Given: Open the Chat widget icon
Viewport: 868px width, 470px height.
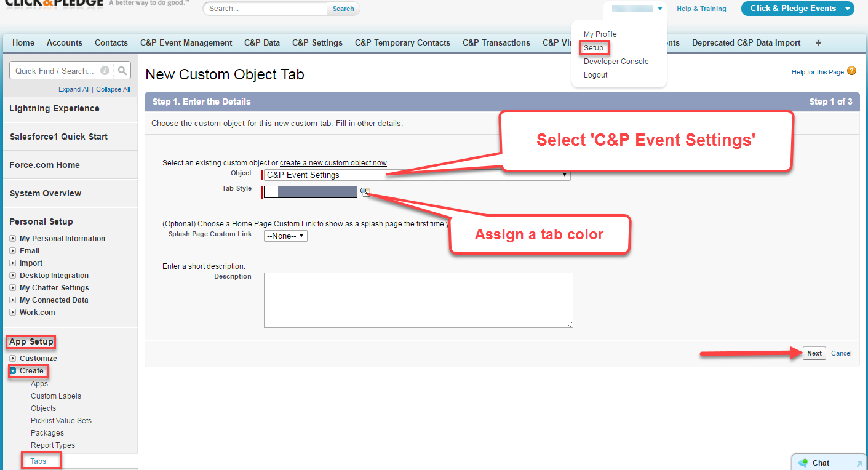Looking at the screenshot, I should (x=803, y=463).
